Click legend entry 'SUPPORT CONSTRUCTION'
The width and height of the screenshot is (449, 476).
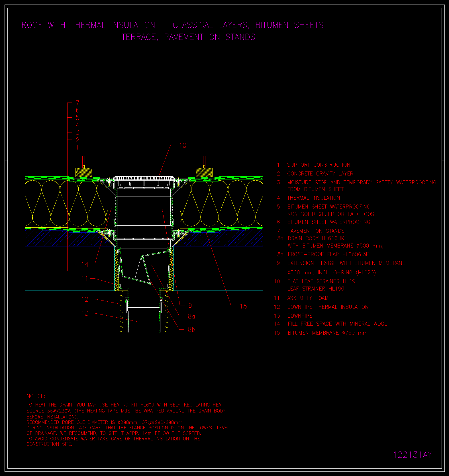point(319,165)
